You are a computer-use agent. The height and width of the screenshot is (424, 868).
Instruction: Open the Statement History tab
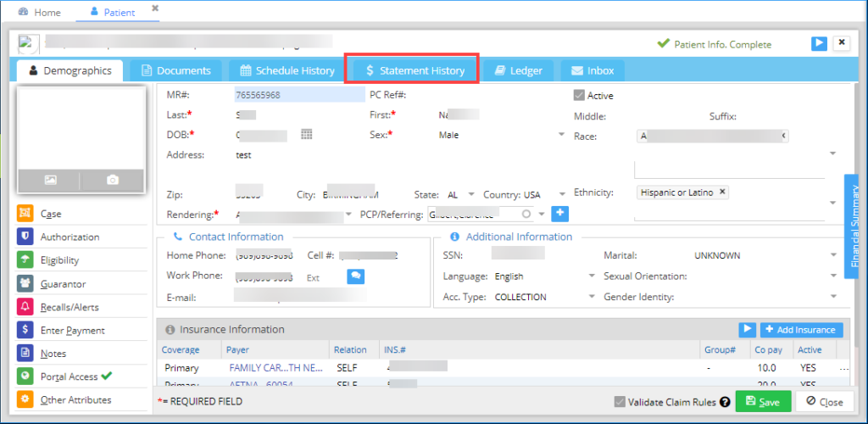415,71
